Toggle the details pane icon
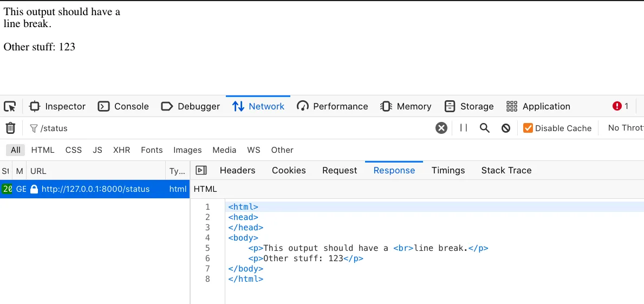This screenshot has height=304, width=644. click(201, 170)
